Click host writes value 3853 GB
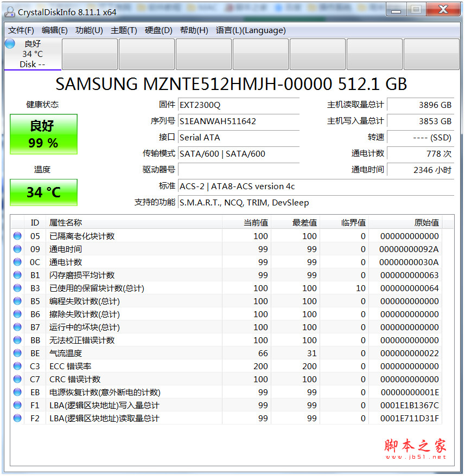This screenshot has width=465, height=476. (x=421, y=121)
